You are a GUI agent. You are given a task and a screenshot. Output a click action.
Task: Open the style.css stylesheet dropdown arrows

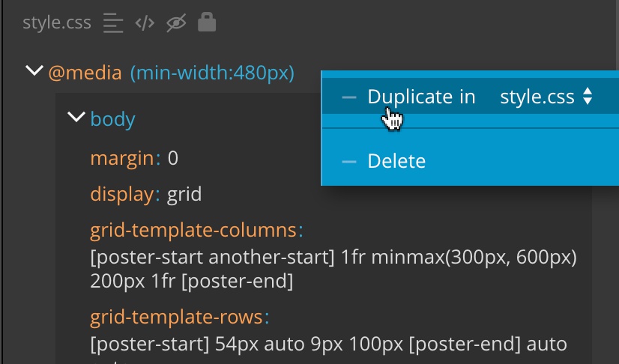point(588,96)
